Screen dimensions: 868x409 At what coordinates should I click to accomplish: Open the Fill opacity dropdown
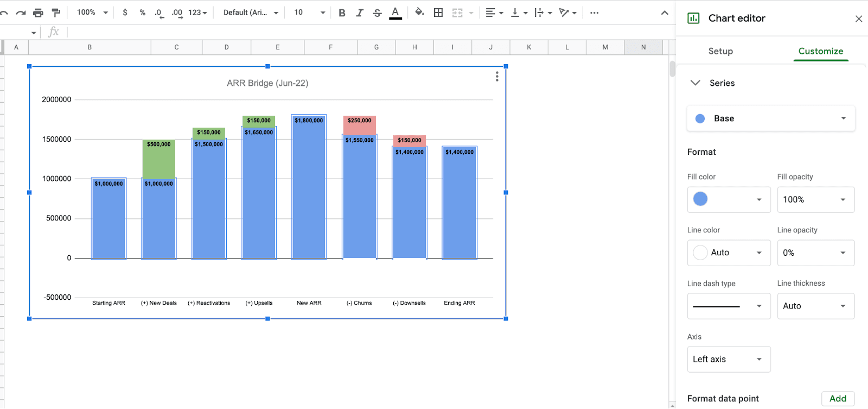[815, 199]
